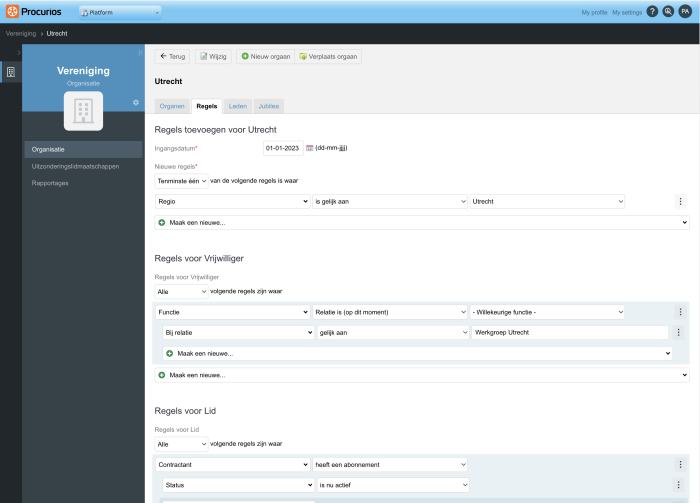Click the Utrecht page heading
The width and height of the screenshot is (700, 503).
[x=168, y=81]
